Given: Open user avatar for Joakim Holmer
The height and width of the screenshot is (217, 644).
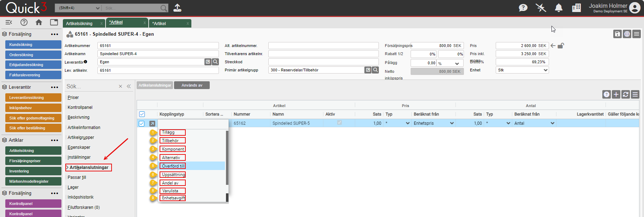Looking at the screenshot, I should pos(634,8).
